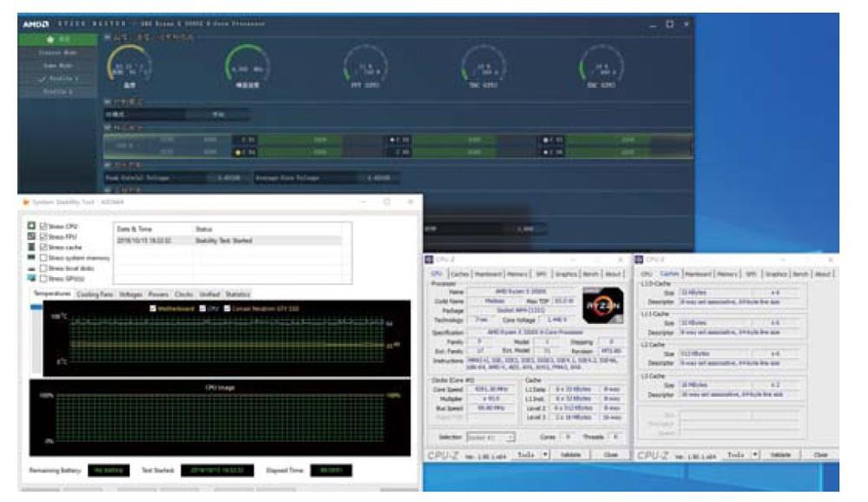Image resolution: width=868 pixels, height=502 pixels.
Task: Uncheck Stress FPU in AIDA64
Action: pos(43,236)
